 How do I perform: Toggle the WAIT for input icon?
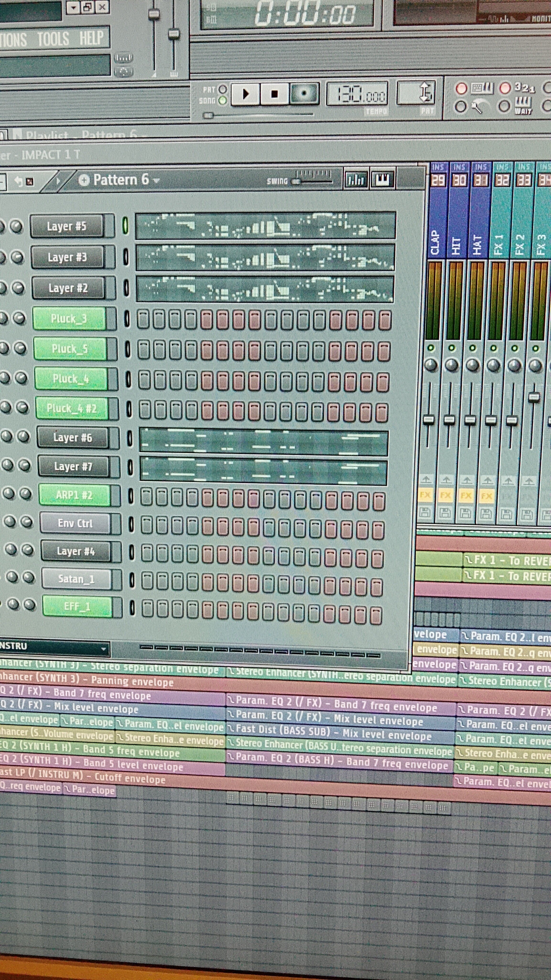coord(523,106)
